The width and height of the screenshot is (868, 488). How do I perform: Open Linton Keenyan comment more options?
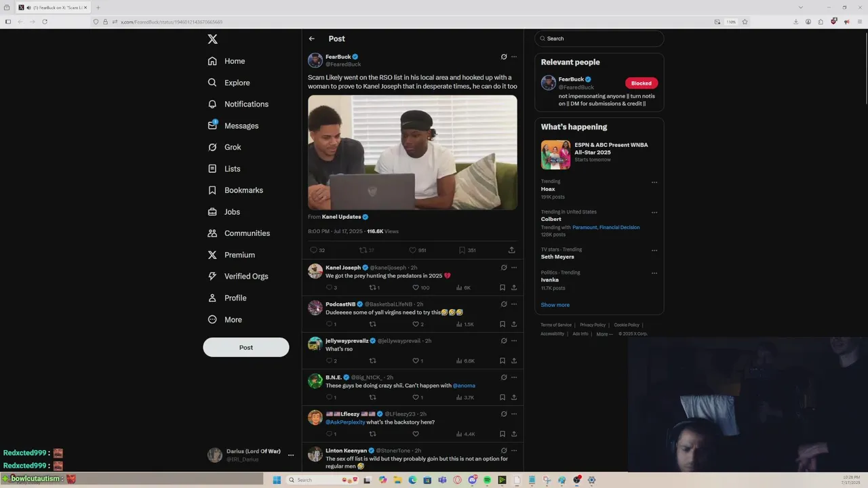[514, 451]
